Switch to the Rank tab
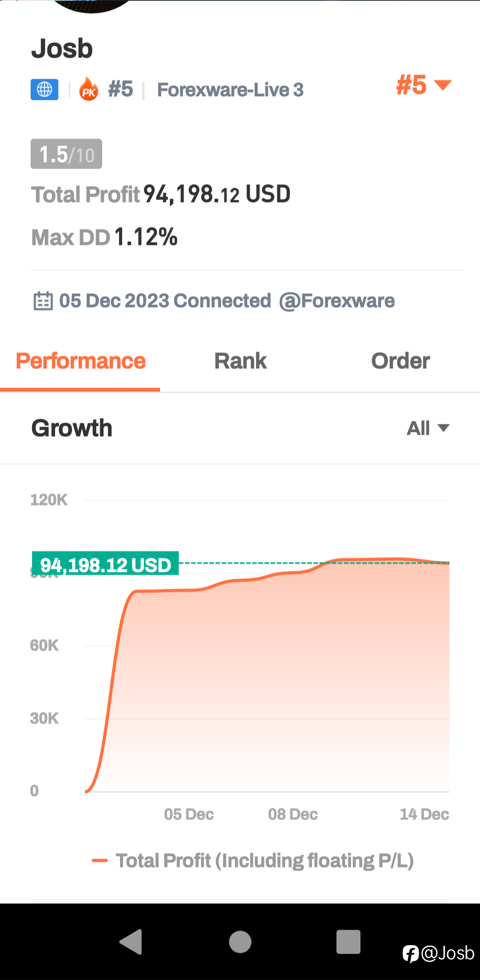Screen dimensions: 480x980 coord(240,361)
